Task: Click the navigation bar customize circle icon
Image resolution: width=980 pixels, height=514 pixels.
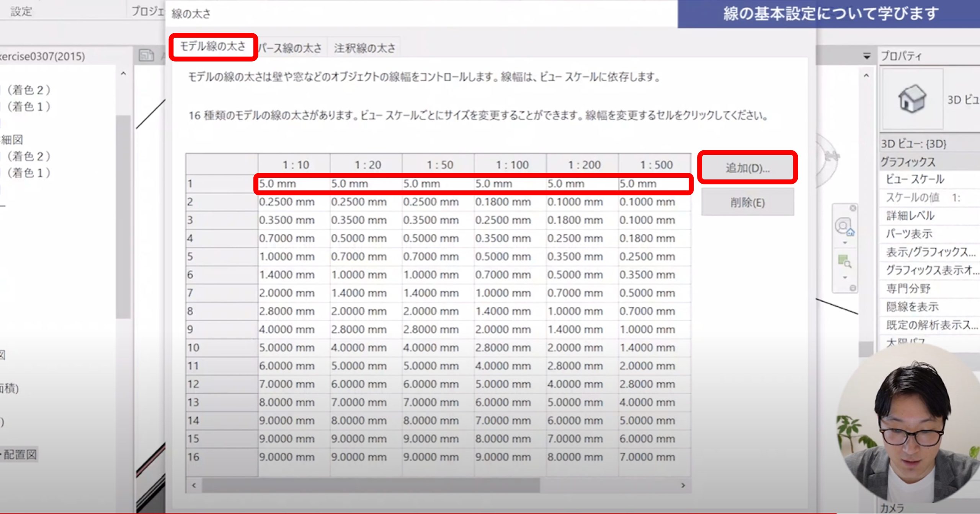Action: [853, 288]
